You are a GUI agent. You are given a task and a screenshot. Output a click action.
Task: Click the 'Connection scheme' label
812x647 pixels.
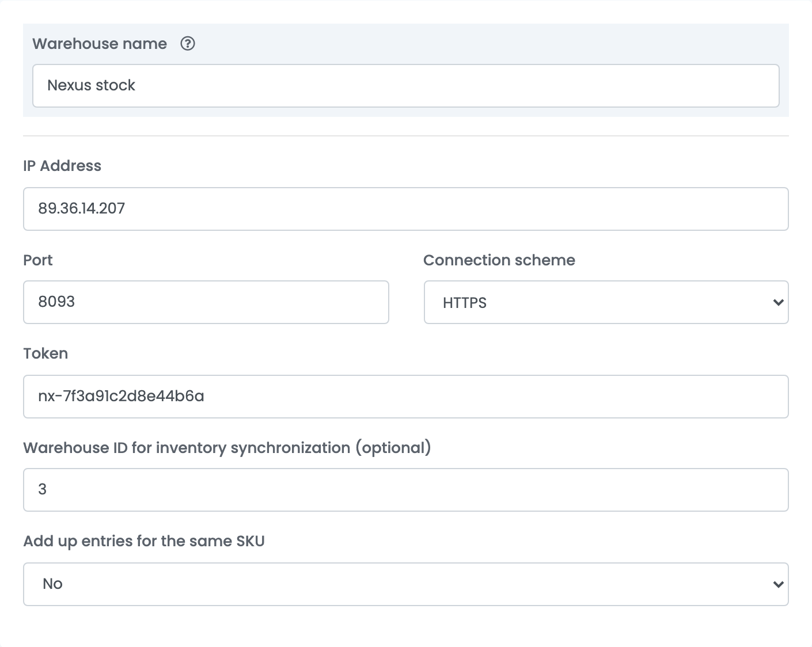[x=499, y=260]
